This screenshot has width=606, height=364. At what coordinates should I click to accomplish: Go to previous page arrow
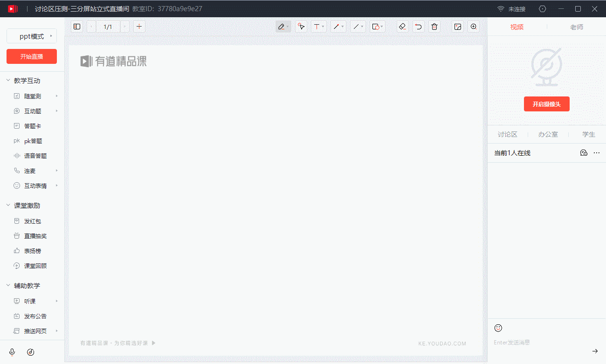coord(91,27)
